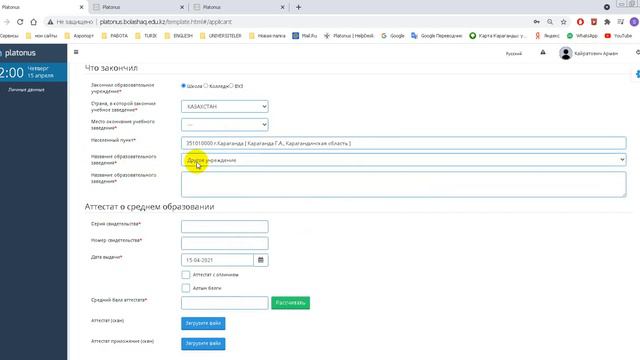Open Личные данные in the sidebar

27,90
